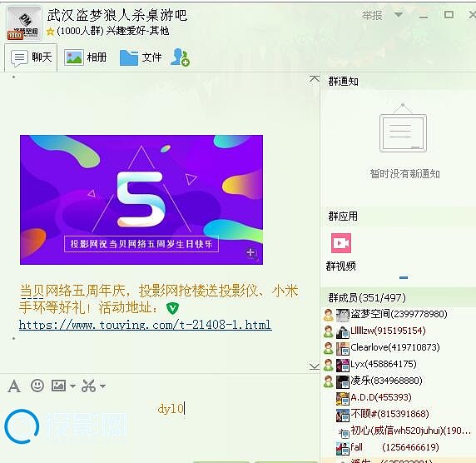This screenshot has height=463, width=476.
Task: Select member 凌乐(834968880)
Action: [x=399, y=381]
